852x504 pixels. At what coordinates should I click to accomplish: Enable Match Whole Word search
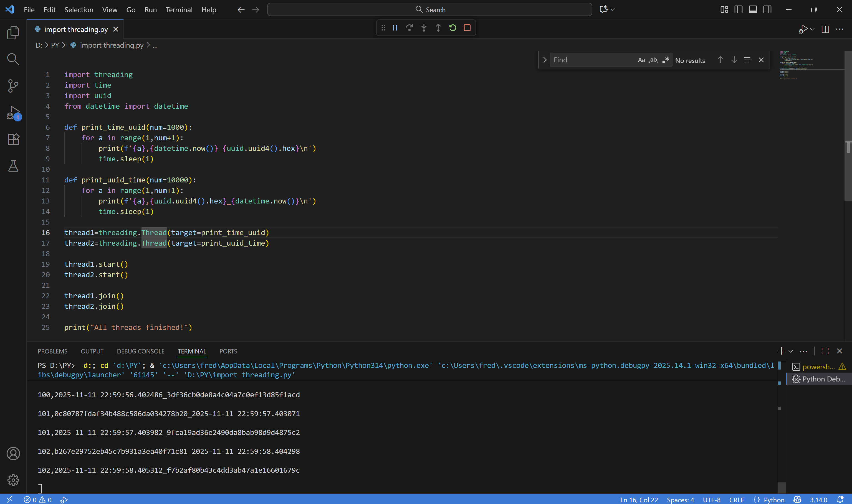(x=653, y=60)
